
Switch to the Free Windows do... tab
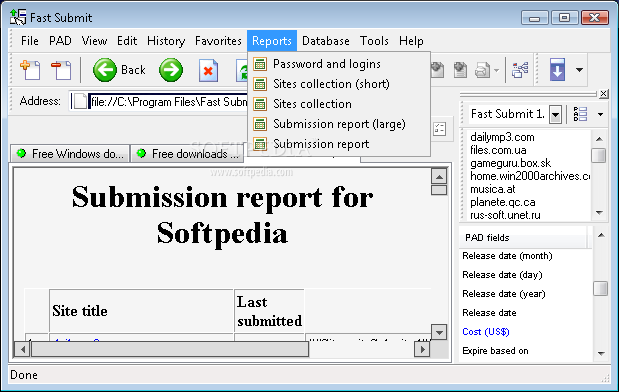click(x=70, y=154)
